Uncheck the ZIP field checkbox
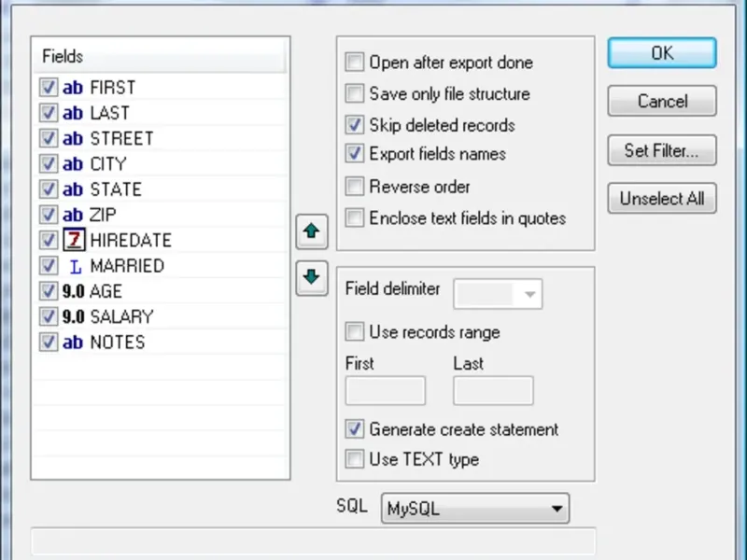Screen dimensions: 747x560 click(x=49, y=216)
